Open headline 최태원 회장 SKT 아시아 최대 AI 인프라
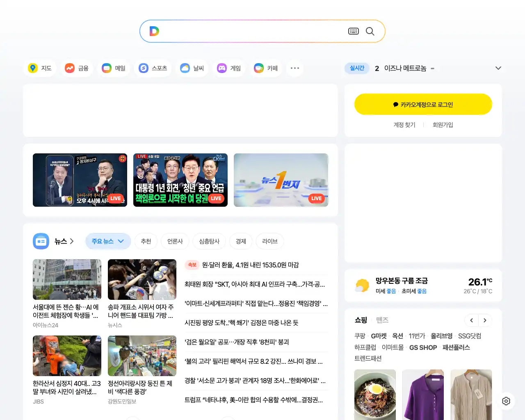525x420 pixels. click(x=255, y=284)
